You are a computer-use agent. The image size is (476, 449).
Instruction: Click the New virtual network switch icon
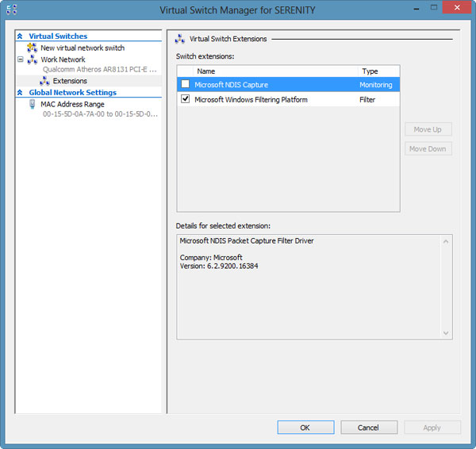[x=32, y=48]
